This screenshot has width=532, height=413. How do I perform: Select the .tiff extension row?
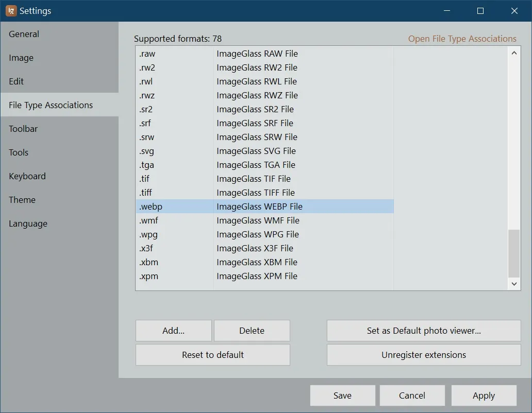click(264, 193)
